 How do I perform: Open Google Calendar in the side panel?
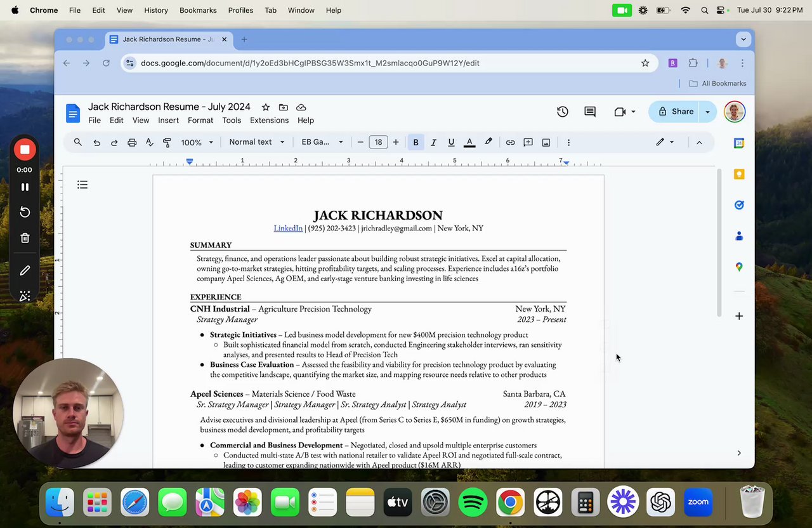pos(739,143)
